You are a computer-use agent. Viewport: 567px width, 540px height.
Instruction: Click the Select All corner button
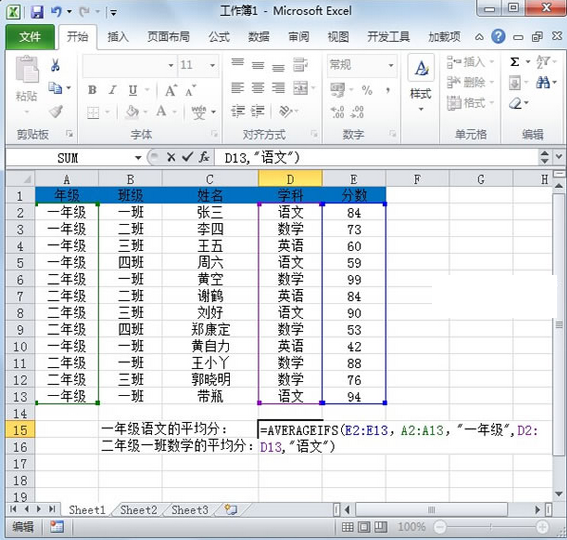click(x=20, y=179)
